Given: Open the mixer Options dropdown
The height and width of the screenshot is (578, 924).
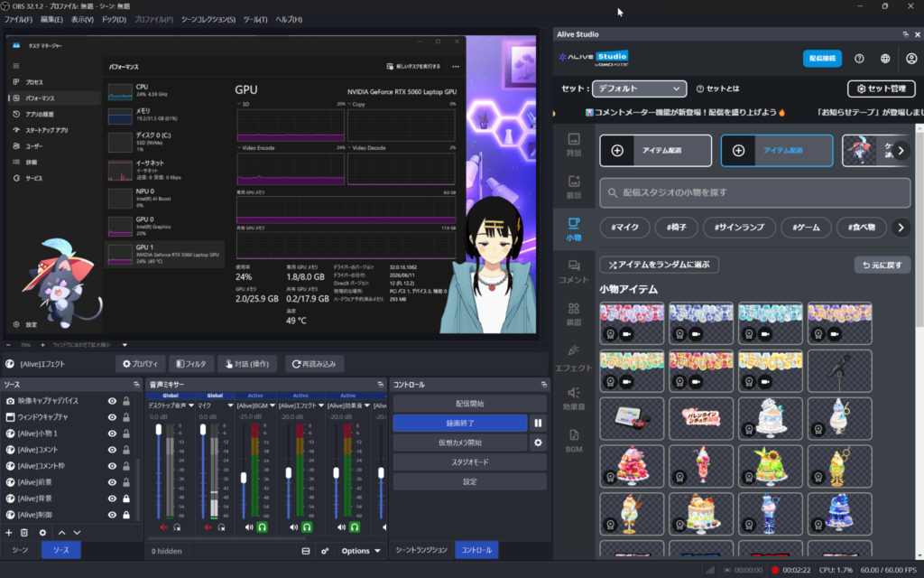Looking at the screenshot, I should [x=361, y=551].
